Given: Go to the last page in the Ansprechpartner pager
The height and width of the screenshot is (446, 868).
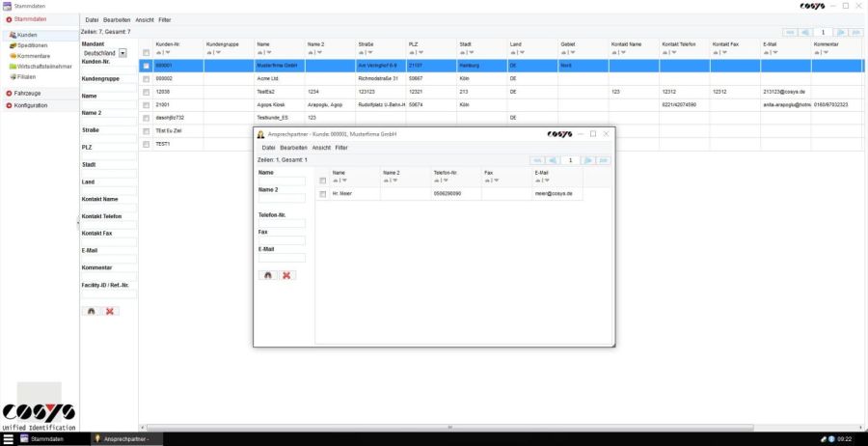Looking at the screenshot, I should tap(604, 160).
